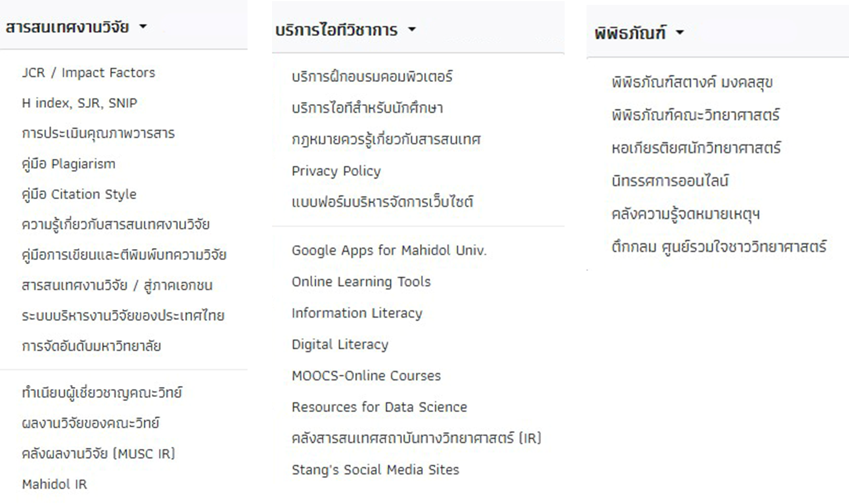The height and width of the screenshot is (504, 849).
Task: Open Stang's Social Media Sites
Action: click(x=375, y=470)
